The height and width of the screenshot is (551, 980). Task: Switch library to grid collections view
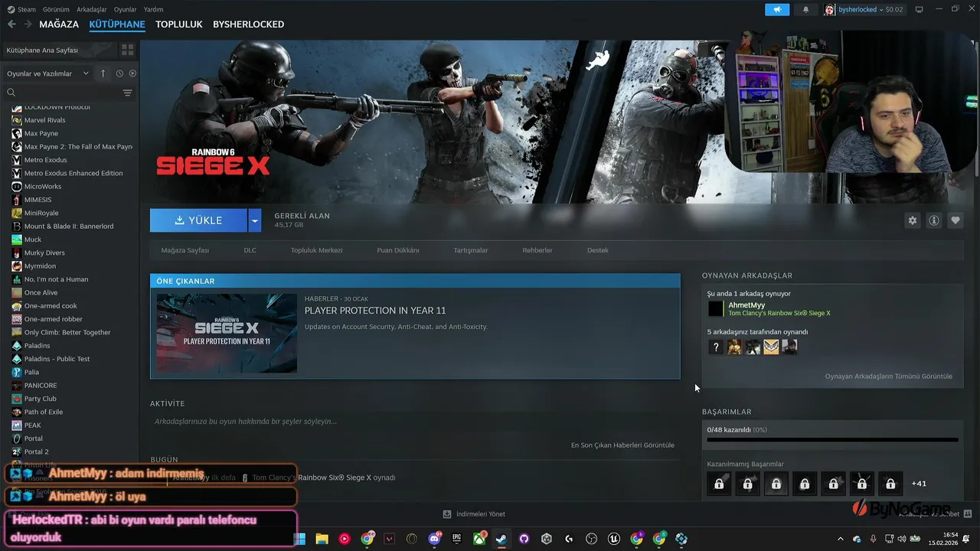coord(128,50)
